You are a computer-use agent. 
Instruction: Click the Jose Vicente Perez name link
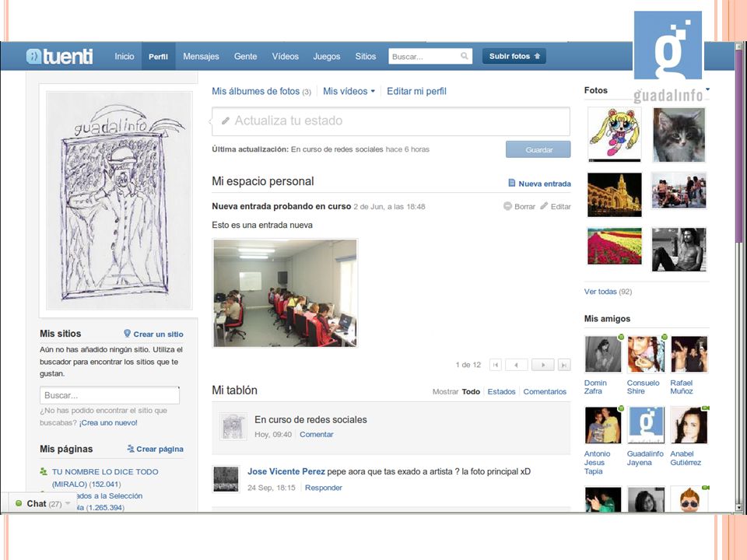coord(286,471)
